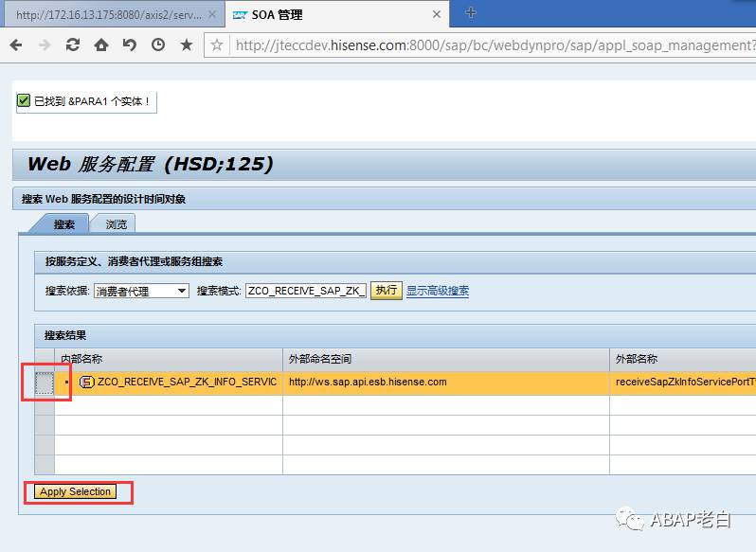
Task: Click the 内部名称 column header
Action: pyautogui.click(x=169, y=359)
